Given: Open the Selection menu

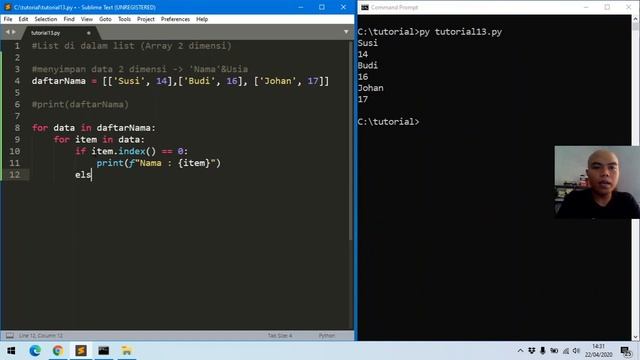Looking at the screenshot, I should 46,19.
